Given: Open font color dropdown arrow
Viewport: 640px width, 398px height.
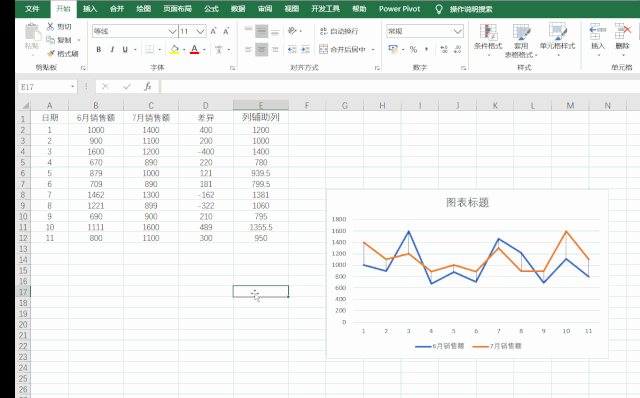Looking at the screenshot, I should pyautogui.click(x=204, y=50).
